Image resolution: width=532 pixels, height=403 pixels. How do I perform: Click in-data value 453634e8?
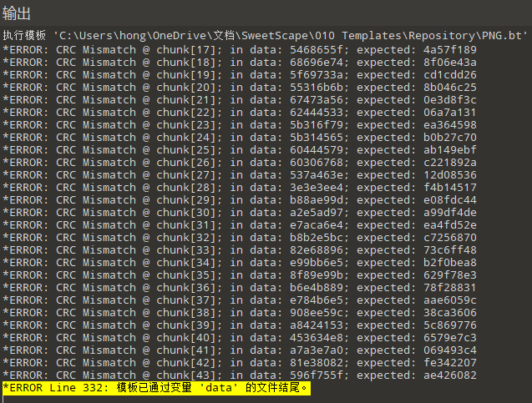point(317,338)
